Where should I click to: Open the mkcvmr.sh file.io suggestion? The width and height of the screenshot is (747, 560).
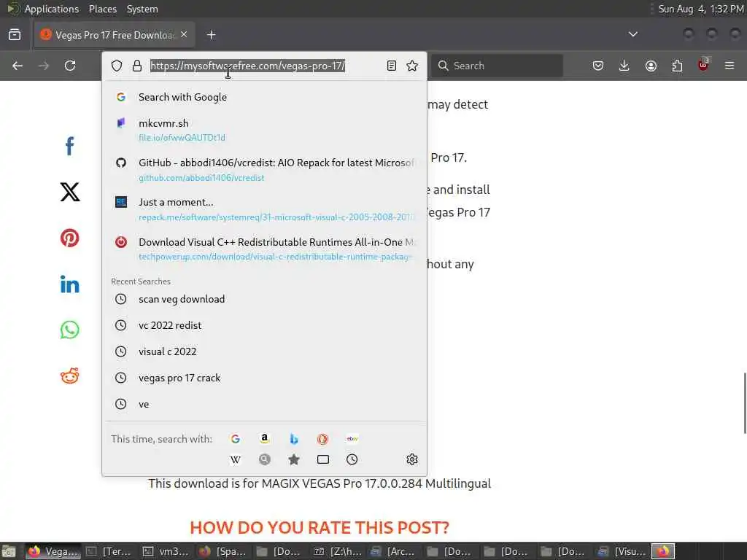(264, 130)
